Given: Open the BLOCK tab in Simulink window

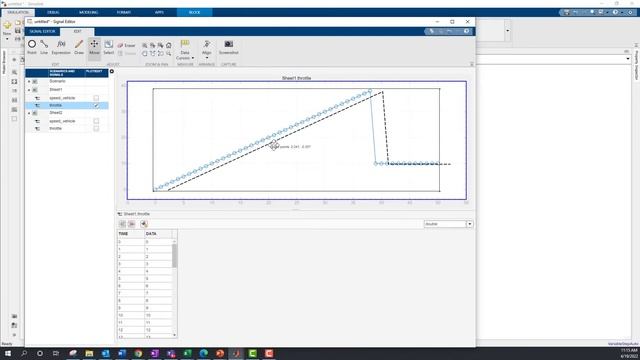Looking at the screenshot, I should 194,12.
